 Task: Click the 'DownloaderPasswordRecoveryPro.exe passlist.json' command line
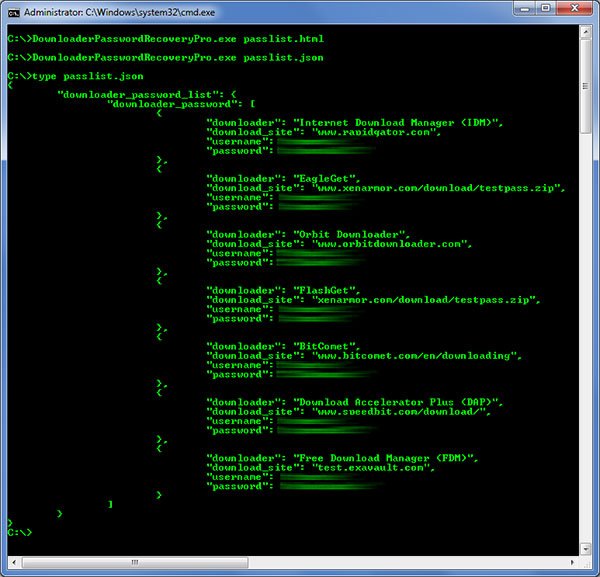coord(165,58)
